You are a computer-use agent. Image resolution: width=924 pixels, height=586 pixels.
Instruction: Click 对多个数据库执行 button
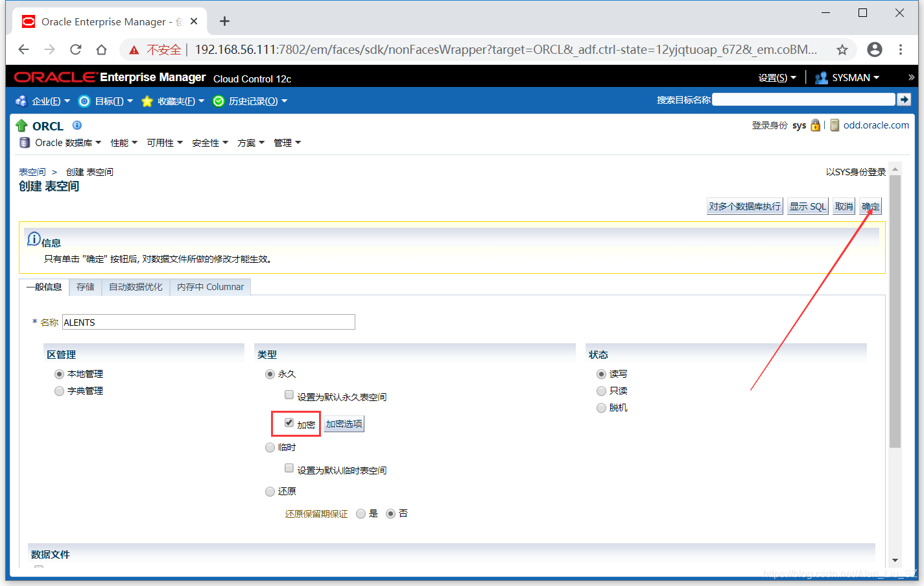click(744, 206)
